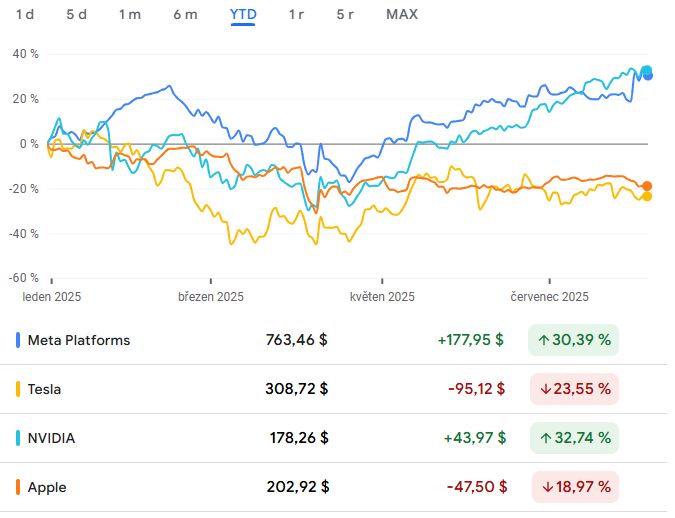Select the YTD tab
The image size is (675, 518).
[243, 15]
